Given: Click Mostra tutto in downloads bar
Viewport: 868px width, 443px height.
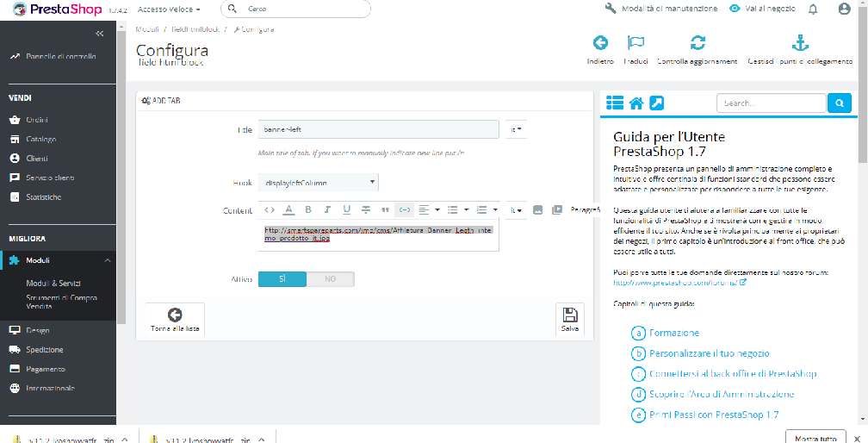Looking at the screenshot, I should pos(816,439).
